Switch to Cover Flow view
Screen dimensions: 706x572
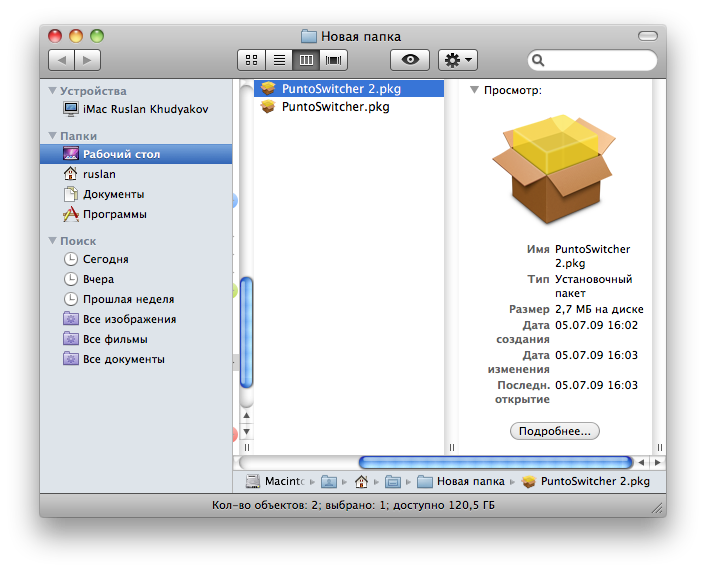334,60
